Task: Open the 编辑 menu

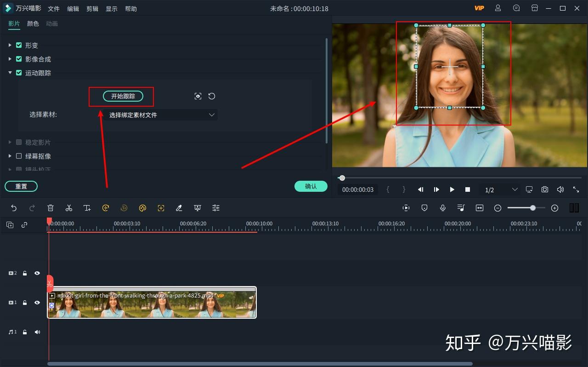Action: [73, 9]
